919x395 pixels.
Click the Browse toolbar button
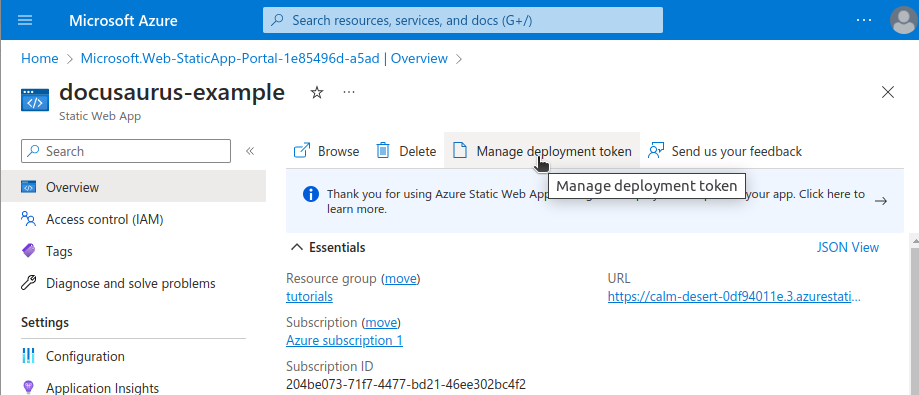326,151
